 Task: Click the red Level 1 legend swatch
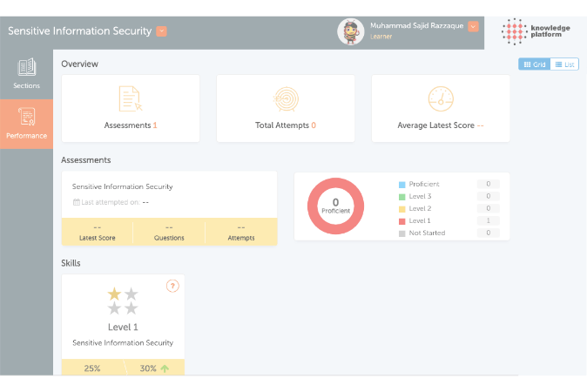tap(401, 220)
